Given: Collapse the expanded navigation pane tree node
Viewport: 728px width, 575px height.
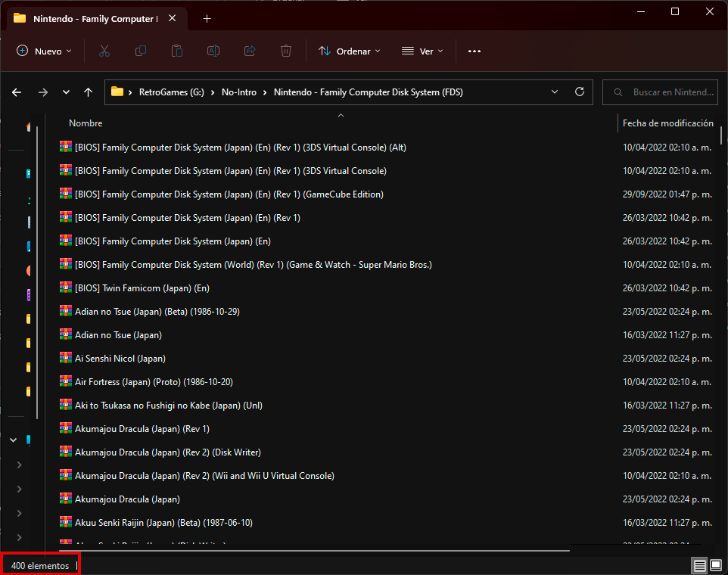Looking at the screenshot, I should click(x=14, y=440).
